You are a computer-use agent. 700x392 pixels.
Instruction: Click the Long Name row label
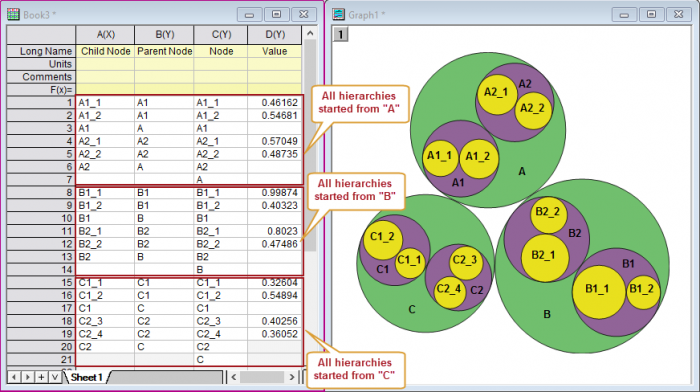click(41, 51)
